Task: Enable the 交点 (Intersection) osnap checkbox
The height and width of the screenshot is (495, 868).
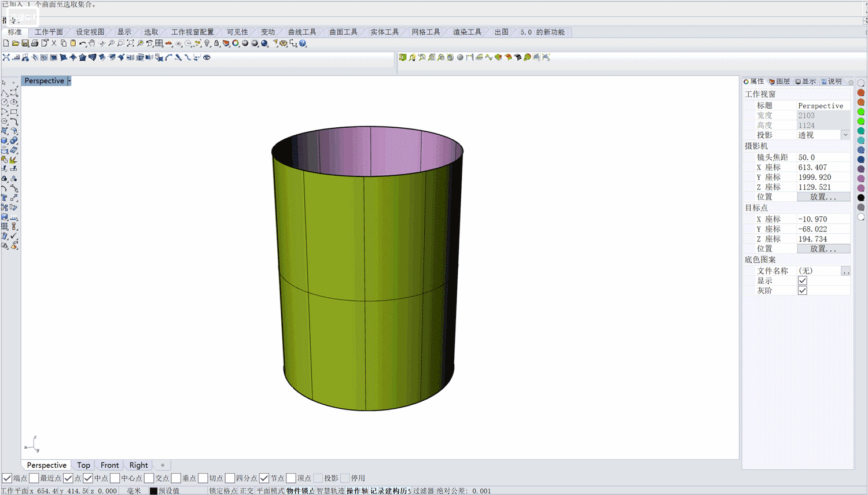Action: [149, 478]
